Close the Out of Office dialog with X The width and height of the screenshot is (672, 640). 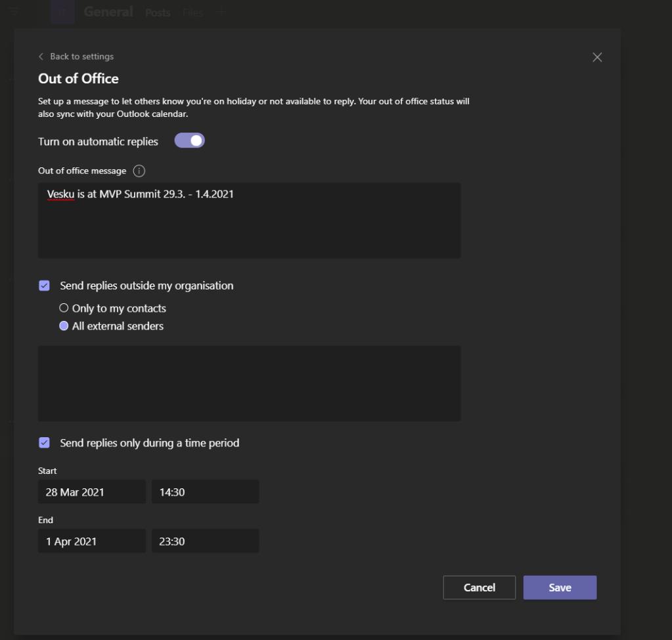(596, 57)
